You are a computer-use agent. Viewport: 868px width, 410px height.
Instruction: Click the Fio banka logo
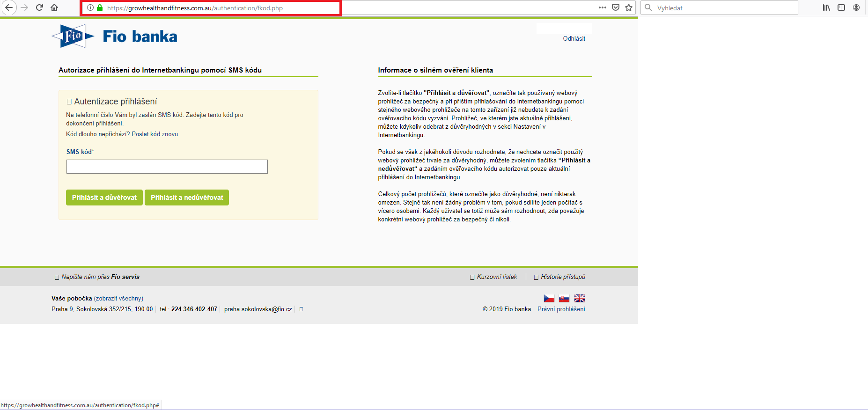click(115, 36)
